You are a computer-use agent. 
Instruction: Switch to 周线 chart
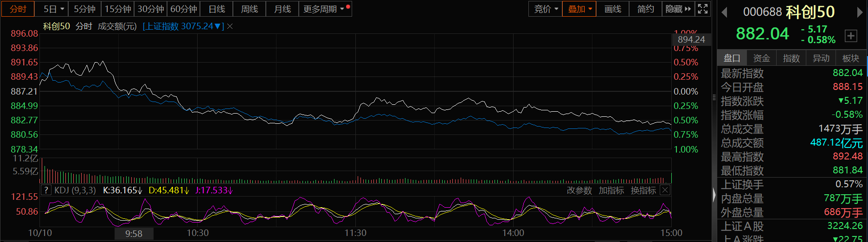click(x=250, y=9)
